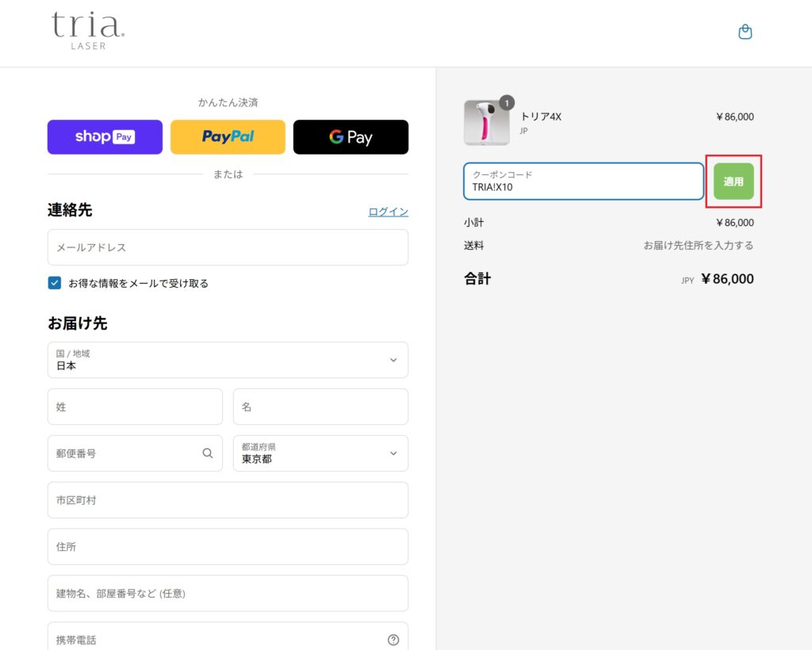Screen dimensions: 812x650
Task: Click postal code search magnifier icon
Action: point(208,453)
